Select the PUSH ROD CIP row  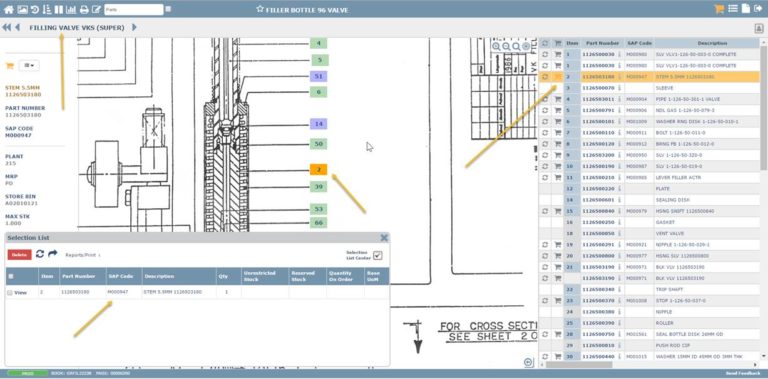pos(649,345)
